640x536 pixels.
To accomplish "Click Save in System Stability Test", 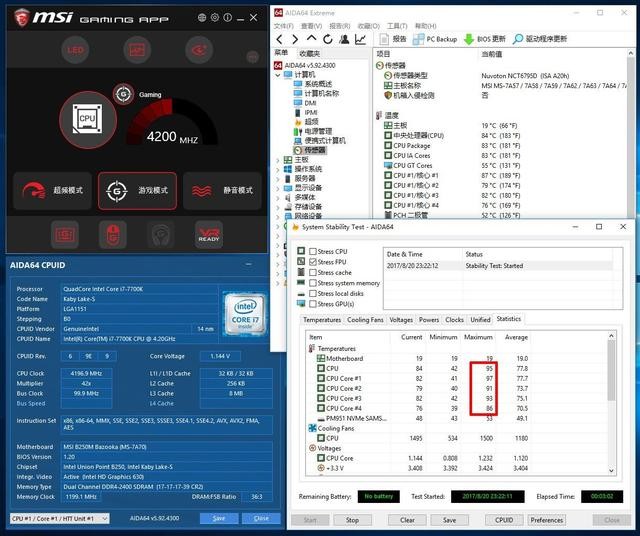I will 449,520.
